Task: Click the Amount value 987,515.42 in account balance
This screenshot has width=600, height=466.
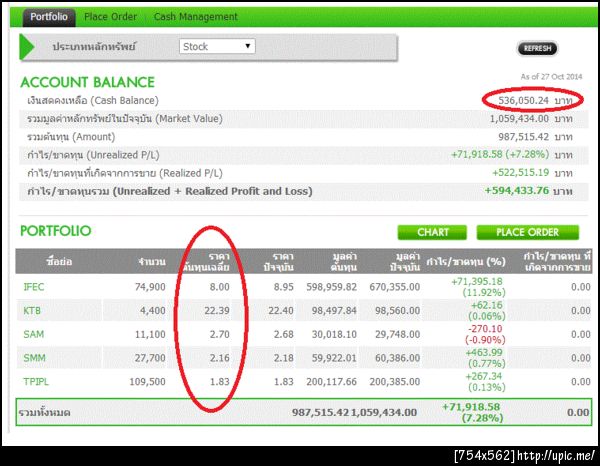Action: click(x=523, y=137)
